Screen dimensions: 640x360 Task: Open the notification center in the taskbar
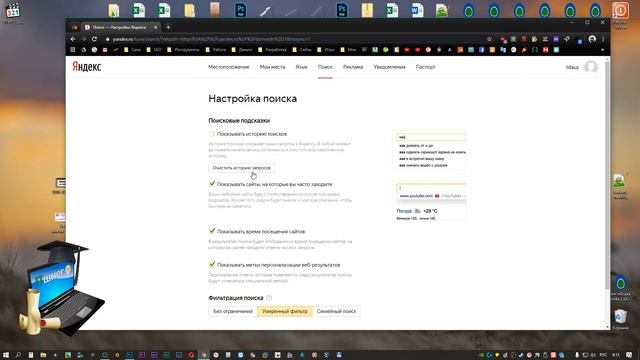point(629,355)
